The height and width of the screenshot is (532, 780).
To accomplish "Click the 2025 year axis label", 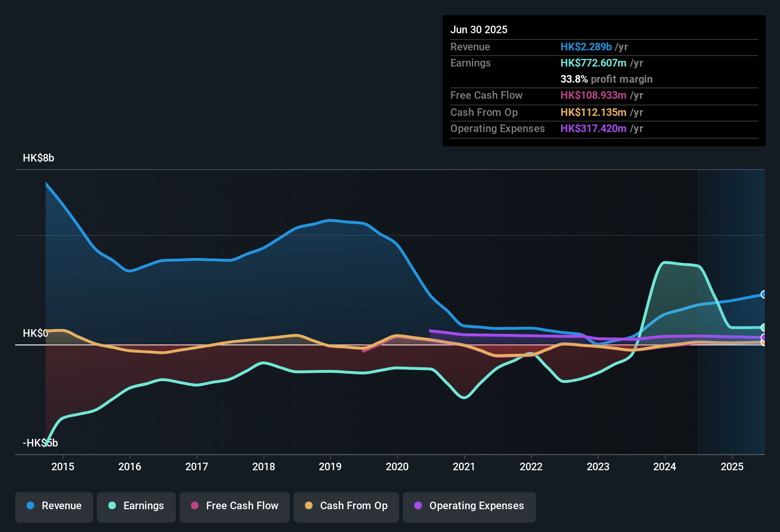I will [732, 466].
